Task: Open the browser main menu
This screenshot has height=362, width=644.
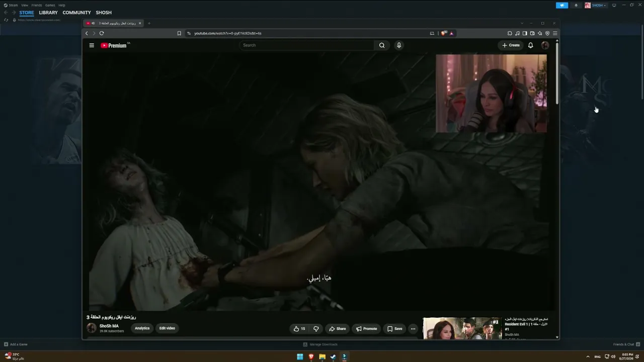Action: click(555, 33)
